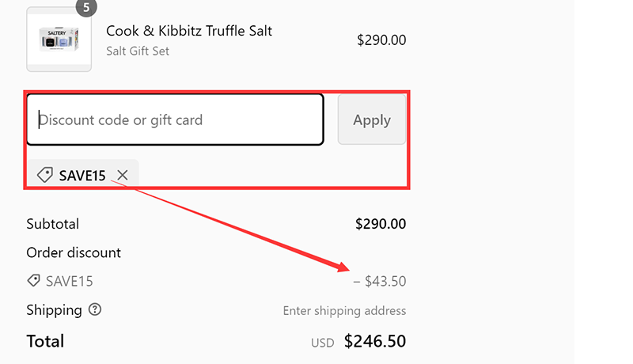
Task: Click the − $43.50 discount amount
Action: pyautogui.click(x=380, y=281)
